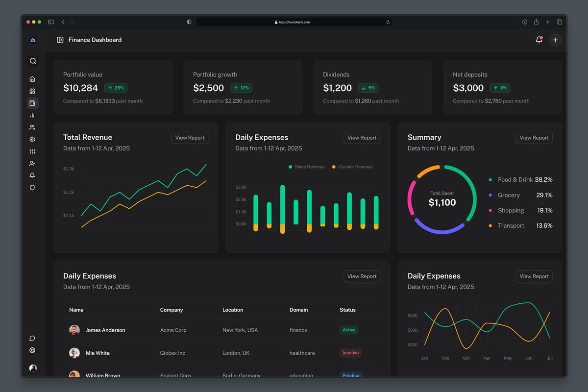Click the 12% badge on Portfolio growth
This screenshot has width=588, height=392.
[x=241, y=88]
